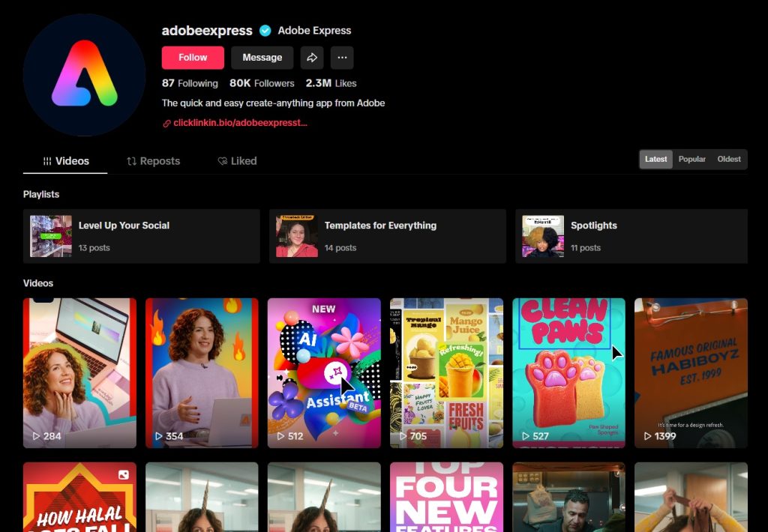Screen dimensions: 768x532
Task: Open the clicklinkin.bio profile link
Action: click(239, 123)
